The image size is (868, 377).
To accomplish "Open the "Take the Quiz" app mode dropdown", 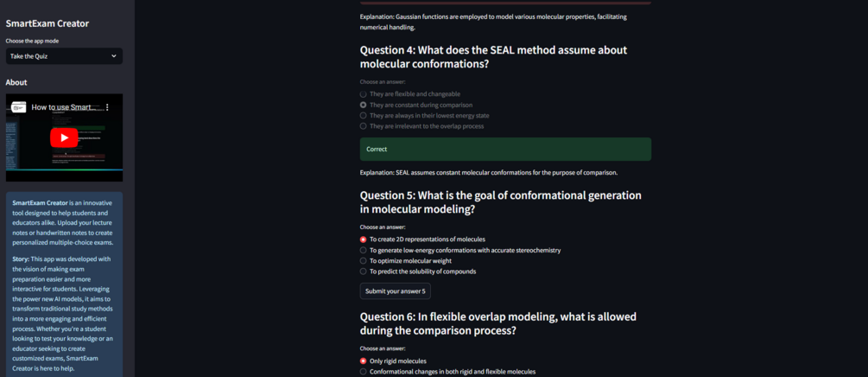I will (64, 56).
